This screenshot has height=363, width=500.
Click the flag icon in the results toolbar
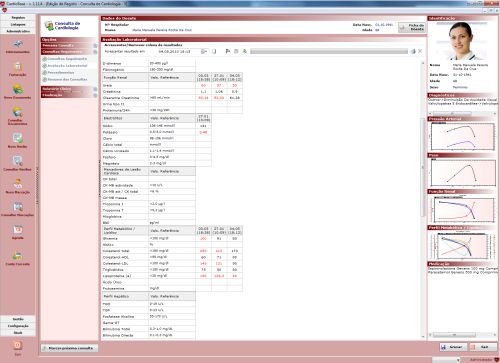(x=228, y=51)
